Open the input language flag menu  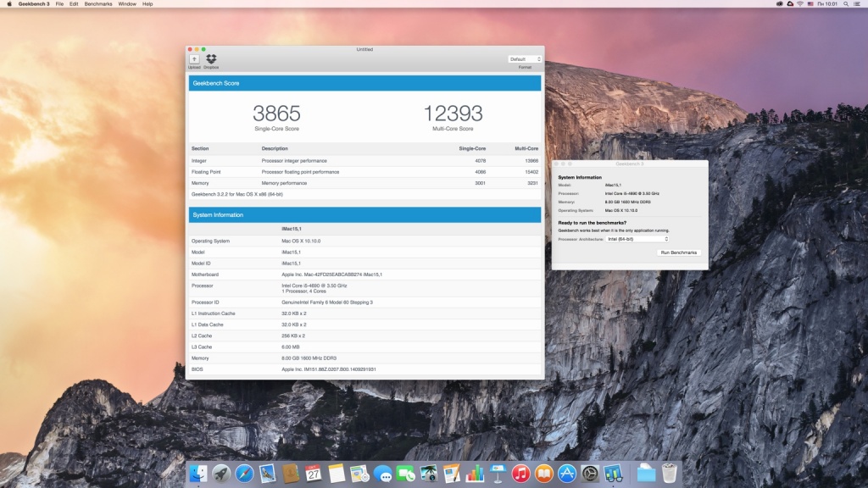[811, 4]
